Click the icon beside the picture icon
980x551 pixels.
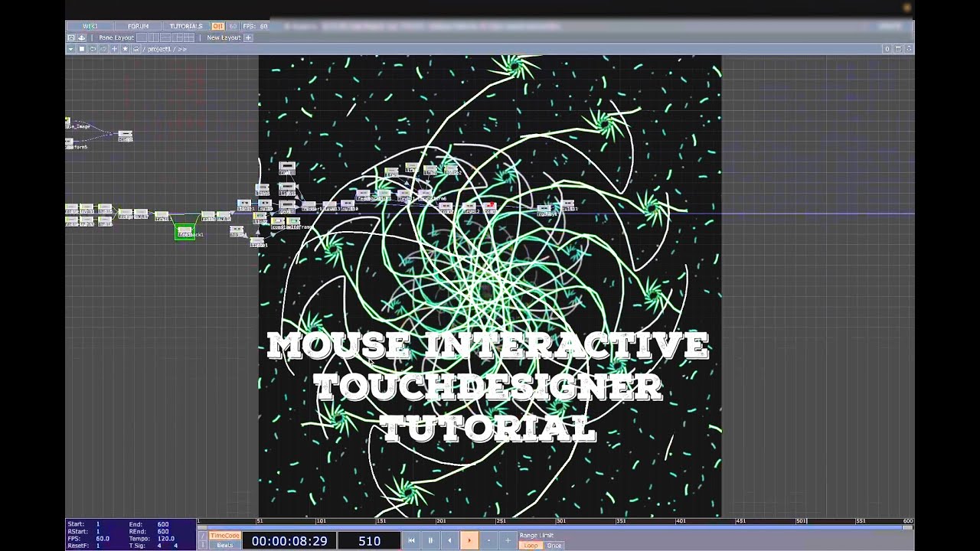coord(82,37)
